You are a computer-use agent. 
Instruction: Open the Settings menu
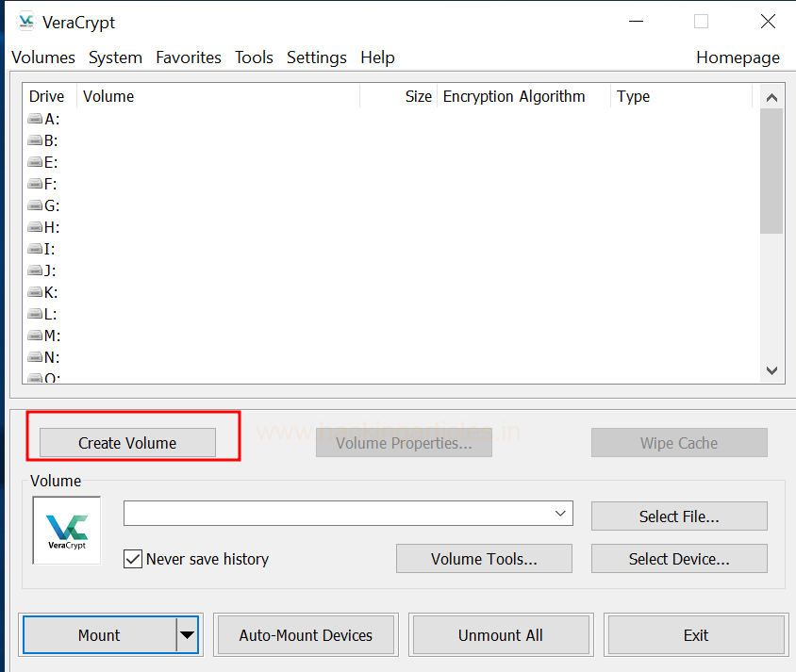point(317,57)
